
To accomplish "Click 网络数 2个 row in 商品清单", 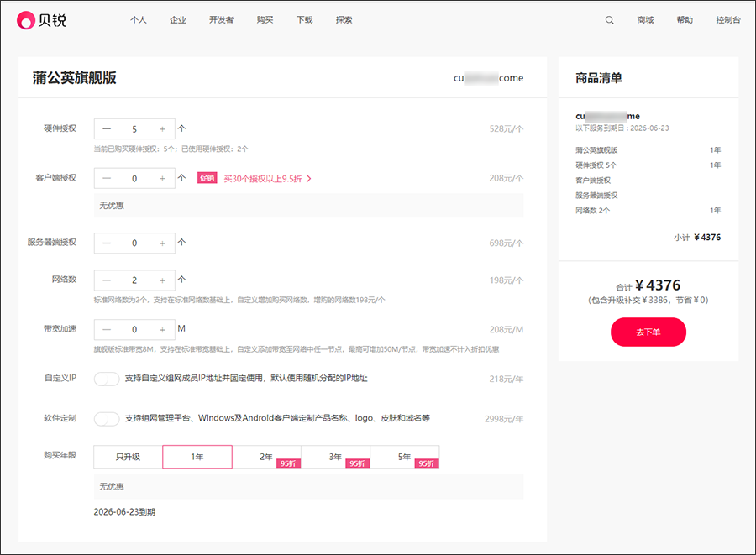I will (x=648, y=211).
